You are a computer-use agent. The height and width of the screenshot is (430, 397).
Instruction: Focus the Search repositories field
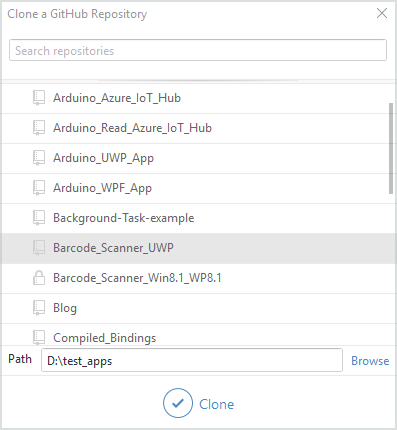(x=198, y=50)
